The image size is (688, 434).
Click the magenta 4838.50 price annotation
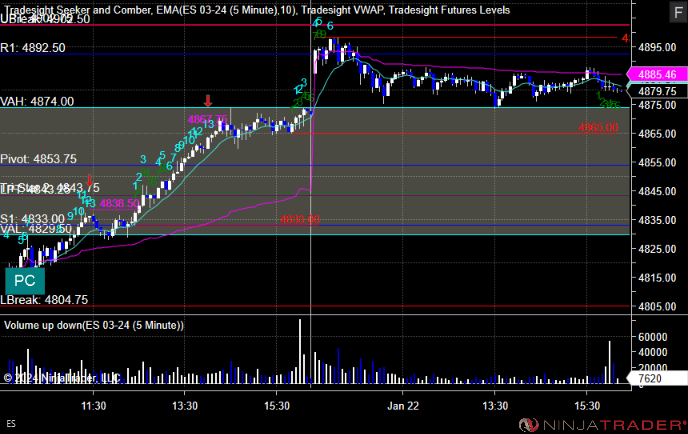click(x=119, y=204)
